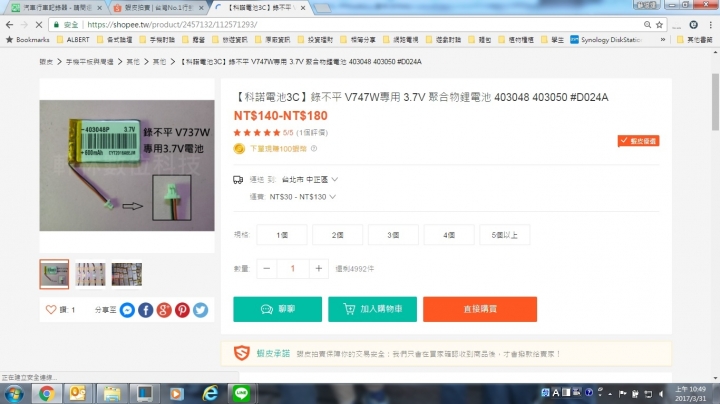Click the first breadcrumb link
The width and height of the screenshot is (720, 404).
click(46, 62)
